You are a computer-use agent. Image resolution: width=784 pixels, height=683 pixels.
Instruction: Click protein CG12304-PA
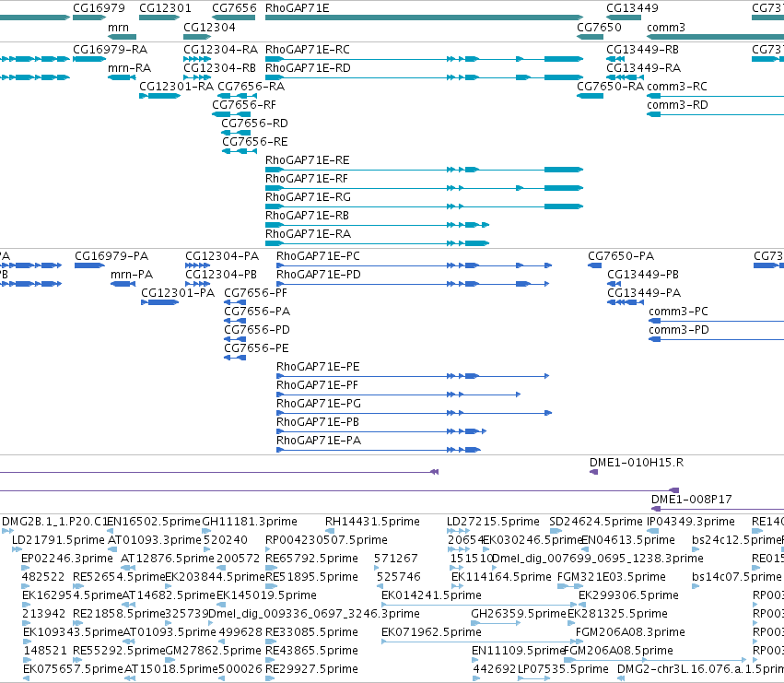(222, 256)
